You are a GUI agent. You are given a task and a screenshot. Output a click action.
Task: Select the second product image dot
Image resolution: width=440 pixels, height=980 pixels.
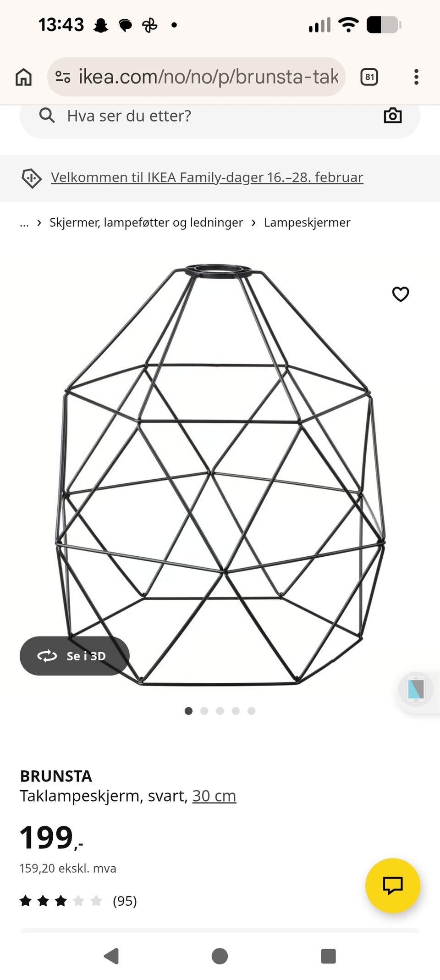(x=204, y=711)
